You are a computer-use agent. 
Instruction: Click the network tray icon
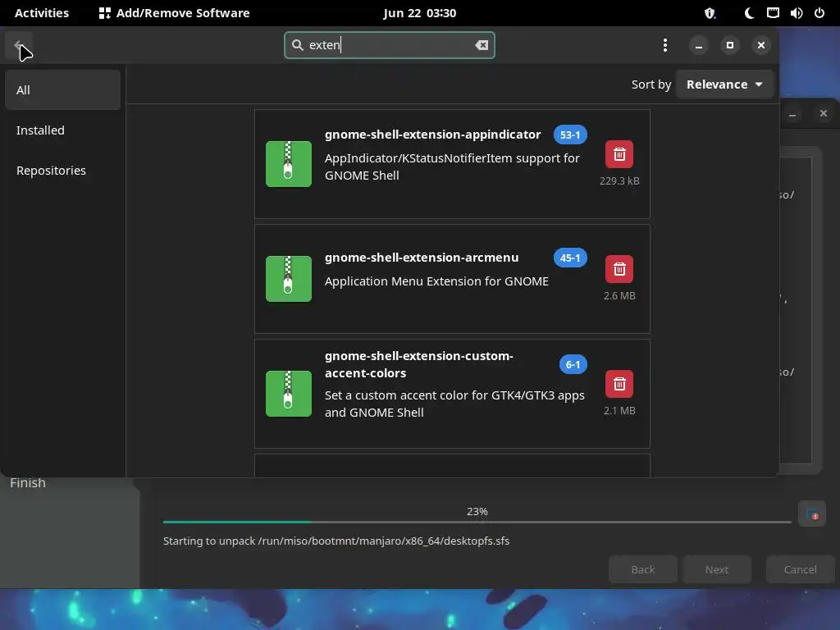pyautogui.click(x=773, y=13)
